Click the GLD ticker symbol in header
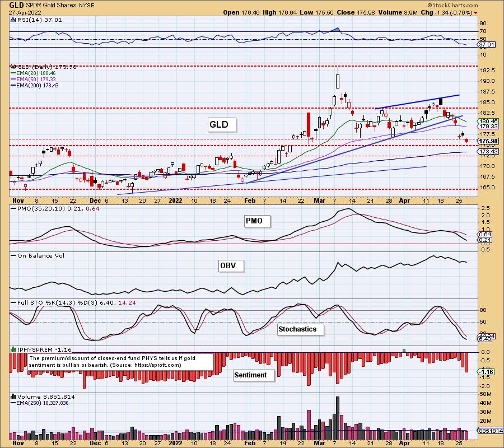The image size is (504, 448). point(16,5)
